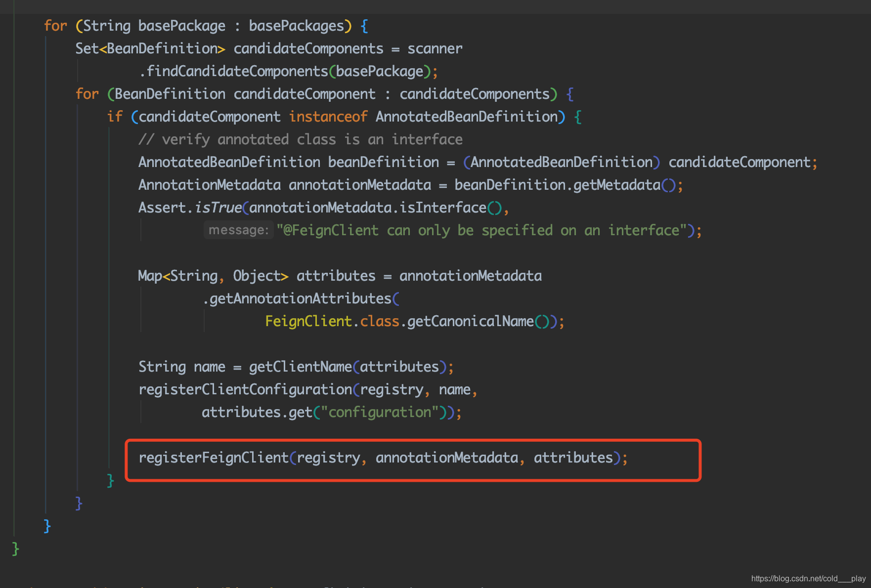Click 'FeignClient' class reference
Image resolution: width=871 pixels, height=588 pixels.
click(308, 321)
